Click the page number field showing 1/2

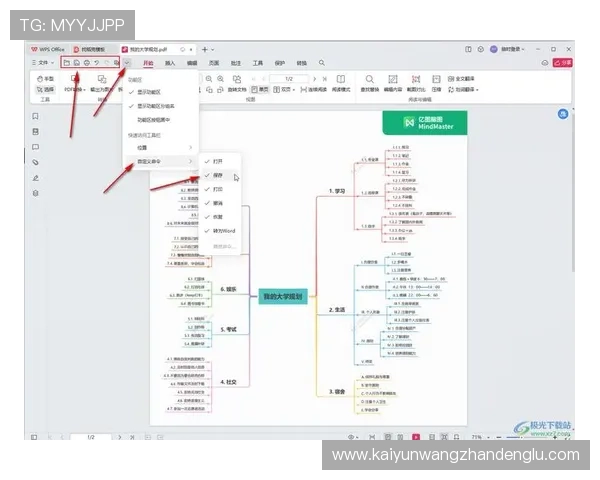[x=90, y=437]
